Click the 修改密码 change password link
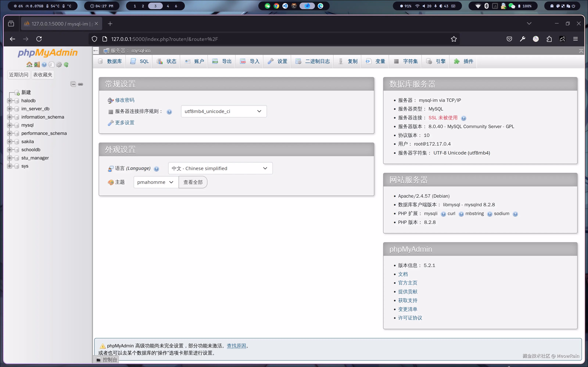Viewport: 588px width, 367px height. pyautogui.click(x=125, y=100)
